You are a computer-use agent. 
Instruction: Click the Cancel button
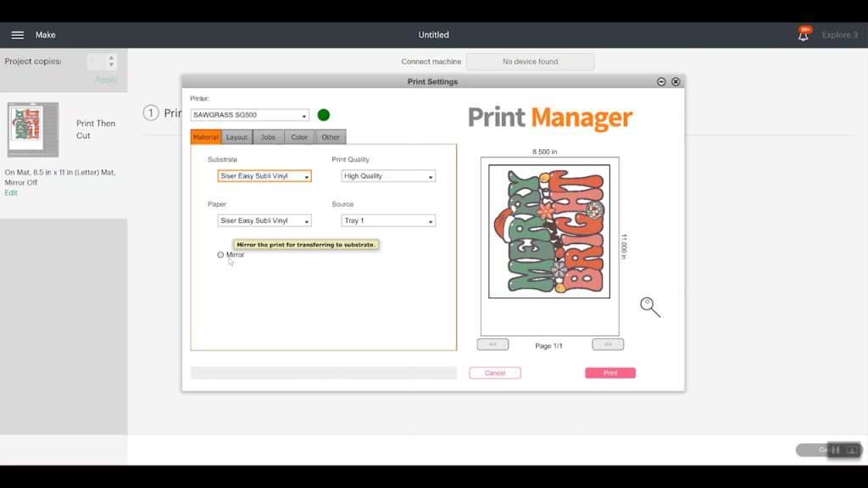495,373
